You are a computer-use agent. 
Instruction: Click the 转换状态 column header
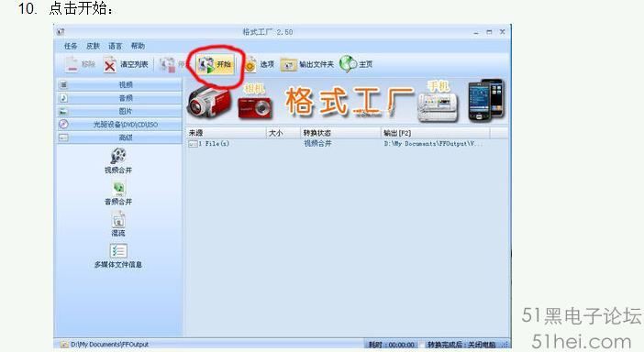[341, 133]
